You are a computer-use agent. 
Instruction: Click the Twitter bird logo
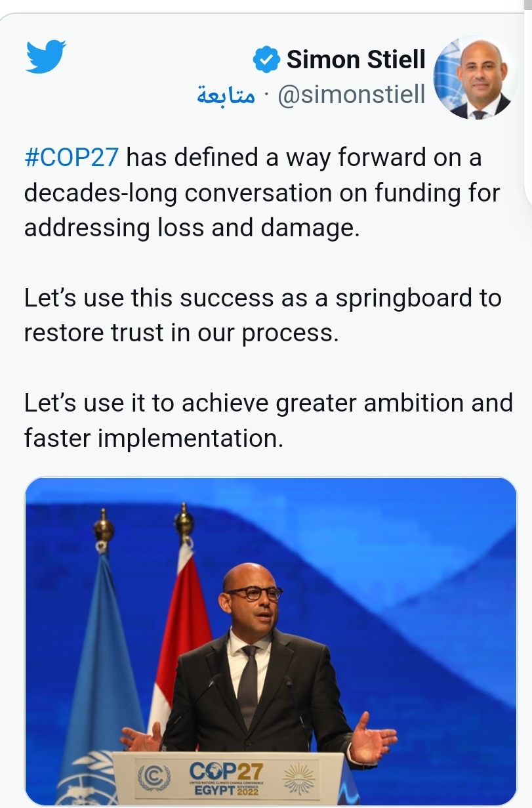(47, 56)
